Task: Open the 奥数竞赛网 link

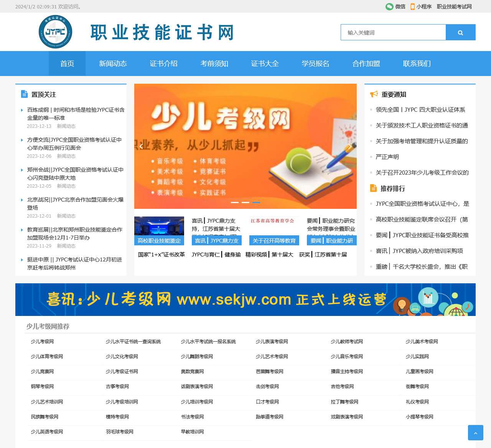Action: point(193,371)
